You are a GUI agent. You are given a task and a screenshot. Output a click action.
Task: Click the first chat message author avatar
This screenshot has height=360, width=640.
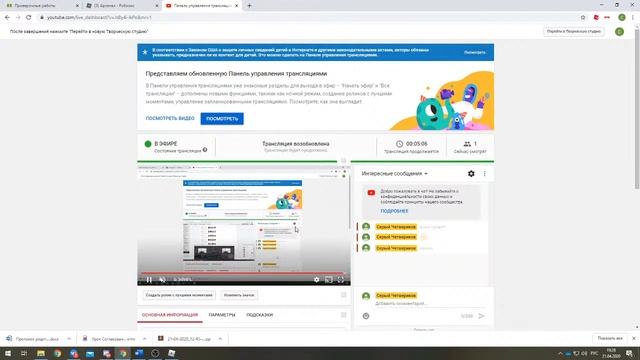tap(366, 227)
